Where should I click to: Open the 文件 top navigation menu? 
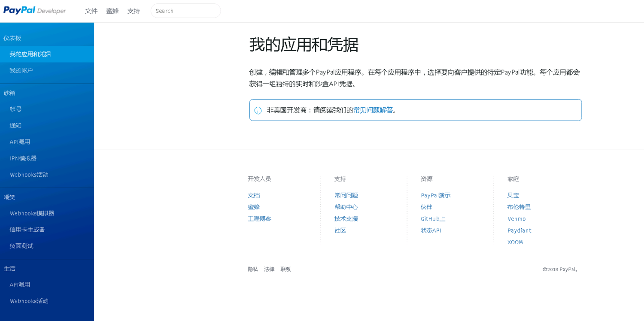[x=91, y=11]
